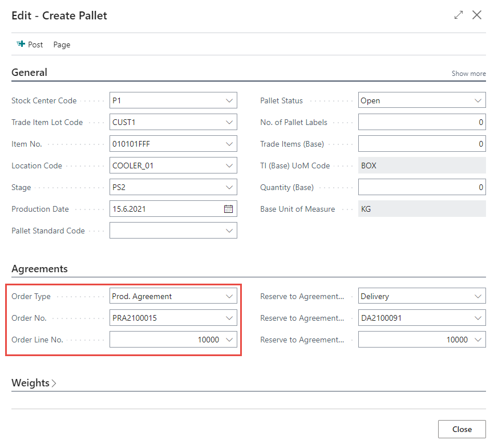This screenshot has height=448, width=498.
Task: Open the Production Date calendar picker
Action: click(x=228, y=209)
